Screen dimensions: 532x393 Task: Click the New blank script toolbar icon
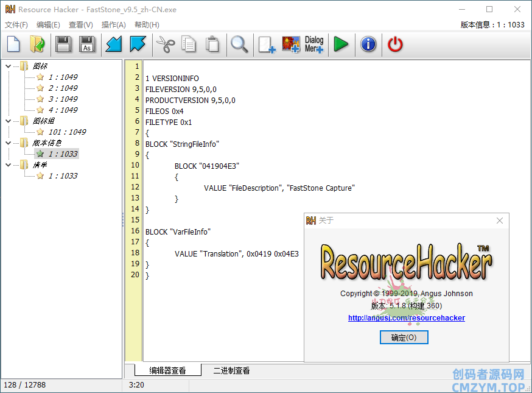[13, 44]
